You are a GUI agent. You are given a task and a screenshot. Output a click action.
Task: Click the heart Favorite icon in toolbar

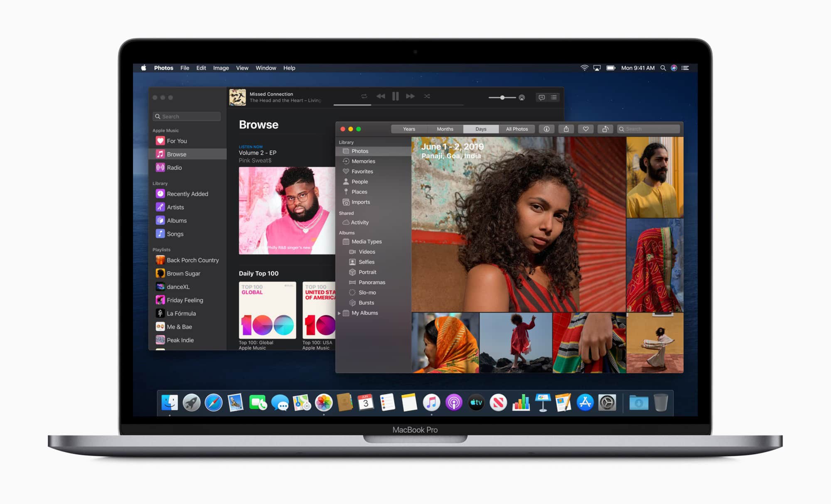pos(585,129)
